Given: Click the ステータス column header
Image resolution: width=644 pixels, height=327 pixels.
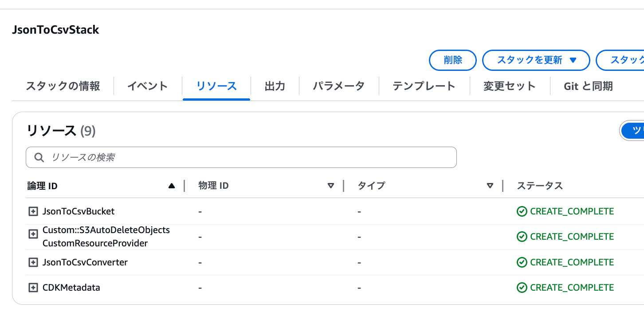Looking at the screenshot, I should click(540, 186).
